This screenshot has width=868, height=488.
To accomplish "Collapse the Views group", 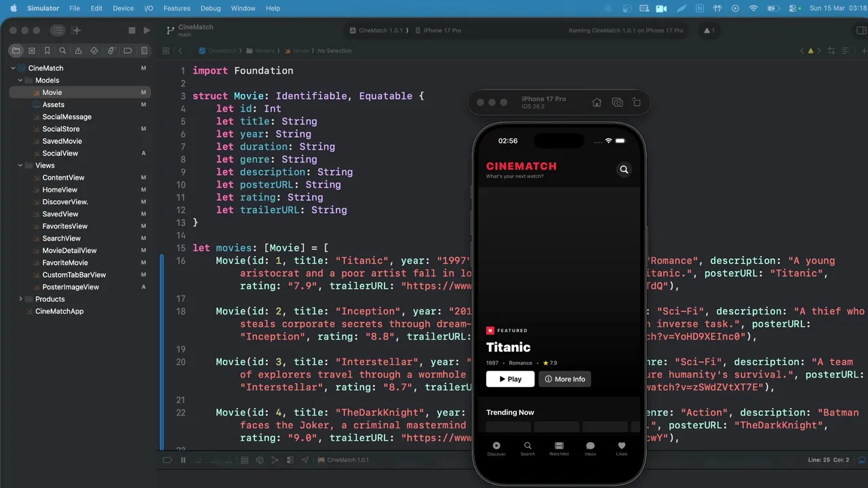I will (x=20, y=165).
